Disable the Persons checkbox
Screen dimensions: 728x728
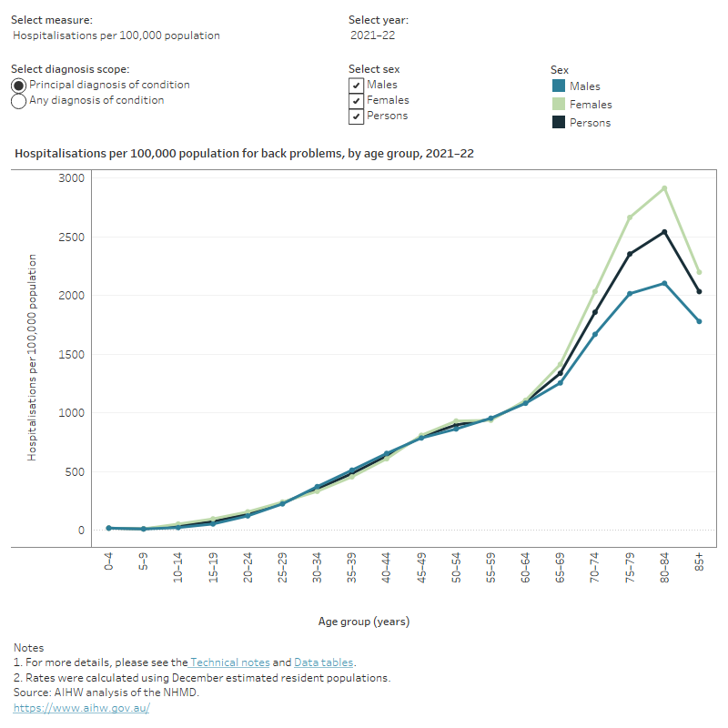(357, 116)
